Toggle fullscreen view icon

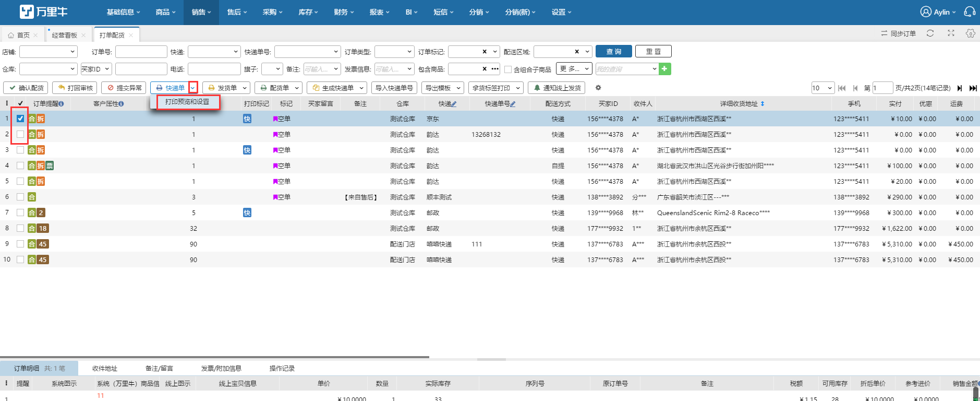(951, 33)
